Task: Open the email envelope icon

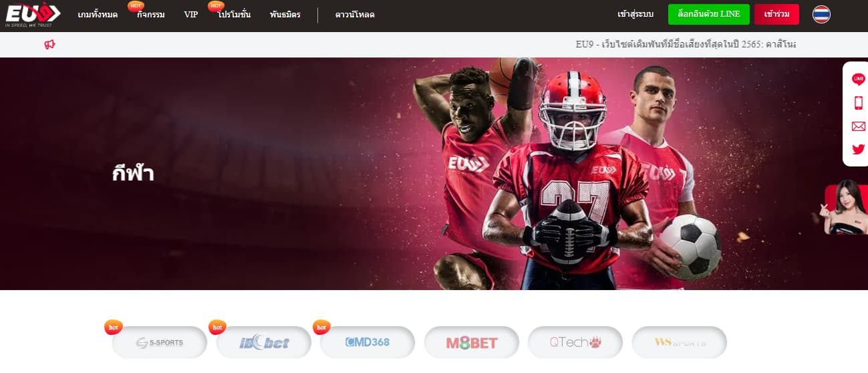Action: pyautogui.click(x=859, y=126)
